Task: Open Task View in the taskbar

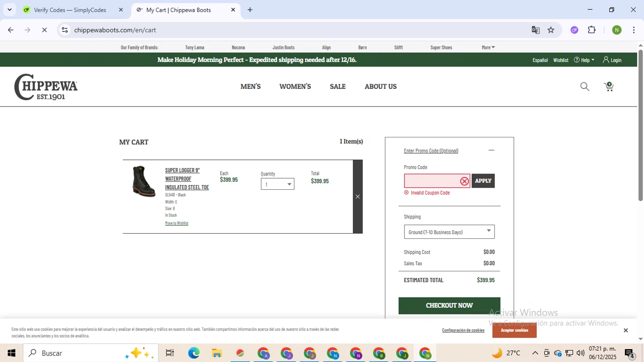Action: 170,353
